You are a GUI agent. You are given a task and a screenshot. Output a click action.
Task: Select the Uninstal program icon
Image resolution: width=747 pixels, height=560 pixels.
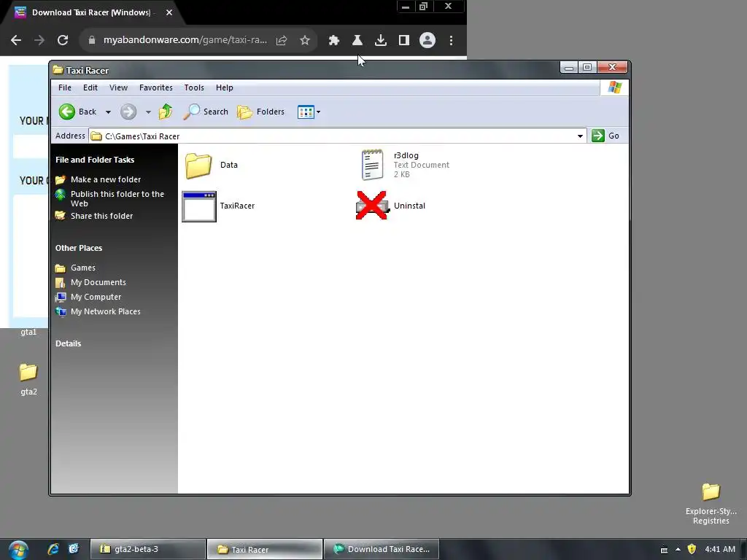click(x=391, y=206)
